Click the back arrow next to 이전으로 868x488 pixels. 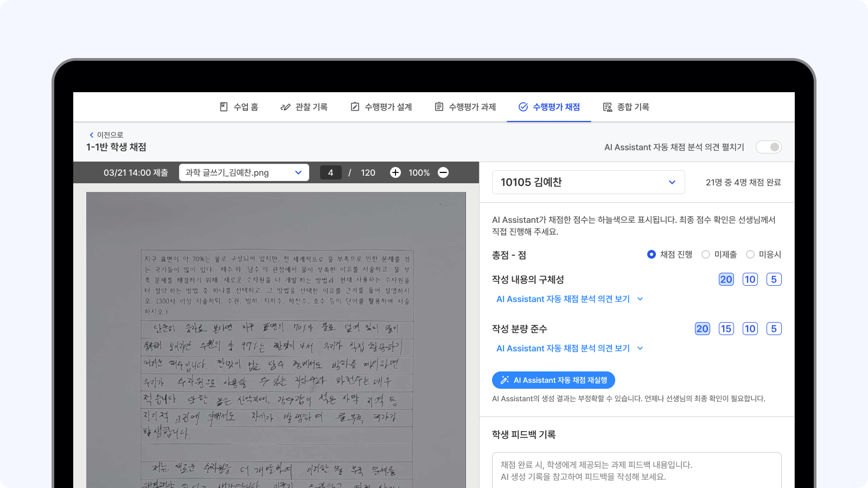[91, 135]
